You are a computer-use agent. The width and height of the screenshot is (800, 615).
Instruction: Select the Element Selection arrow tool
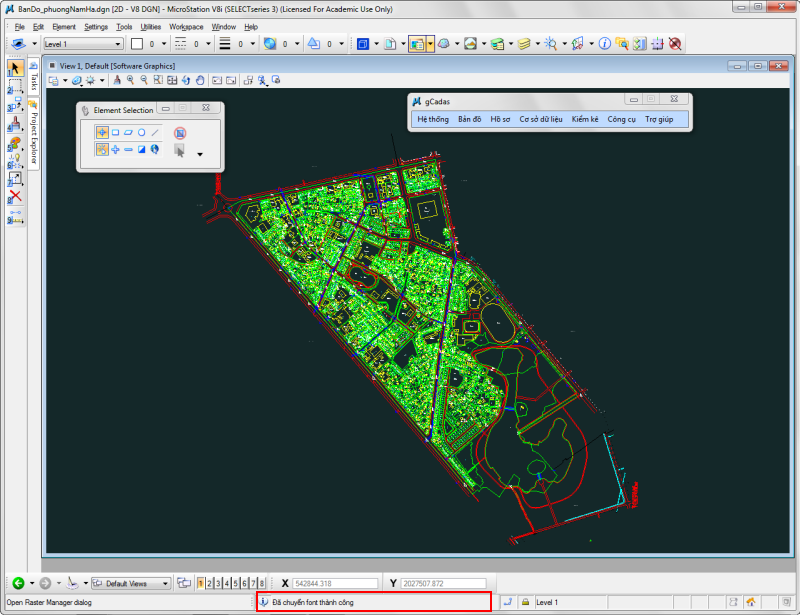(x=15, y=67)
